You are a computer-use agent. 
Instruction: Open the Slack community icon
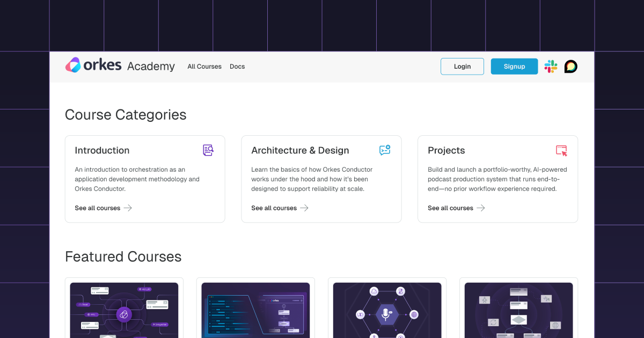[x=551, y=67]
